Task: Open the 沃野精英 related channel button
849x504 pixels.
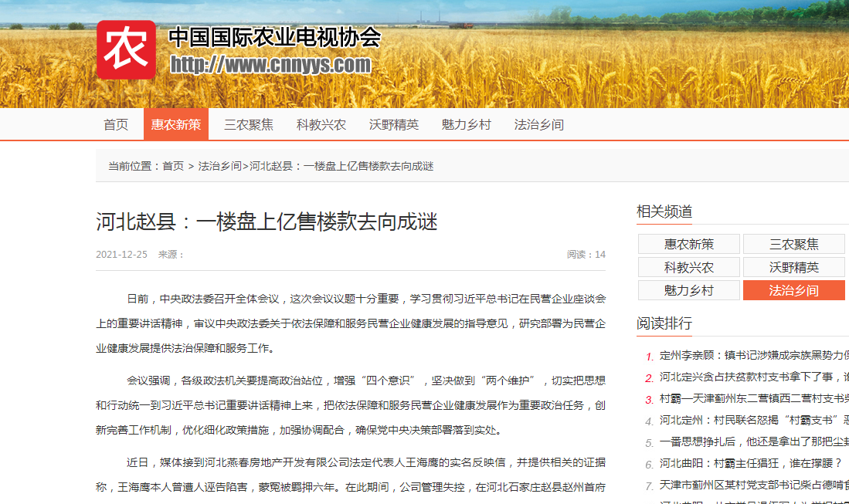Action: [794, 267]
